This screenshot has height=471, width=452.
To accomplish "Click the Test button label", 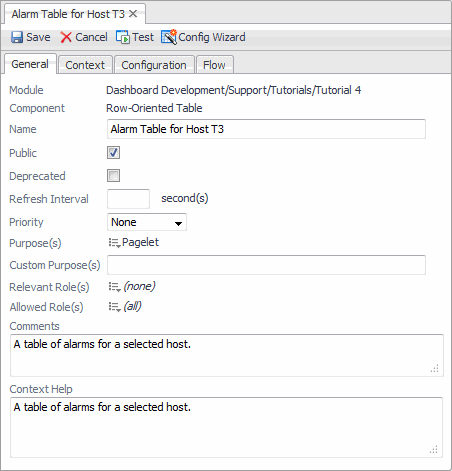I will click(x=143, y=37).
